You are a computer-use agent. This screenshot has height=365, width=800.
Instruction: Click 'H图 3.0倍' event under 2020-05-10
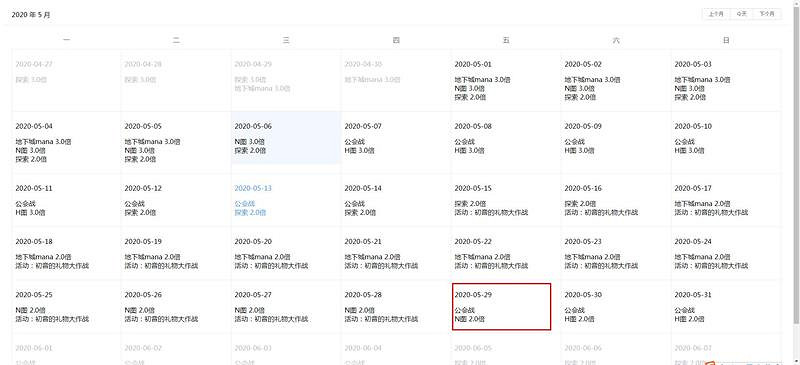click(689, 151)
